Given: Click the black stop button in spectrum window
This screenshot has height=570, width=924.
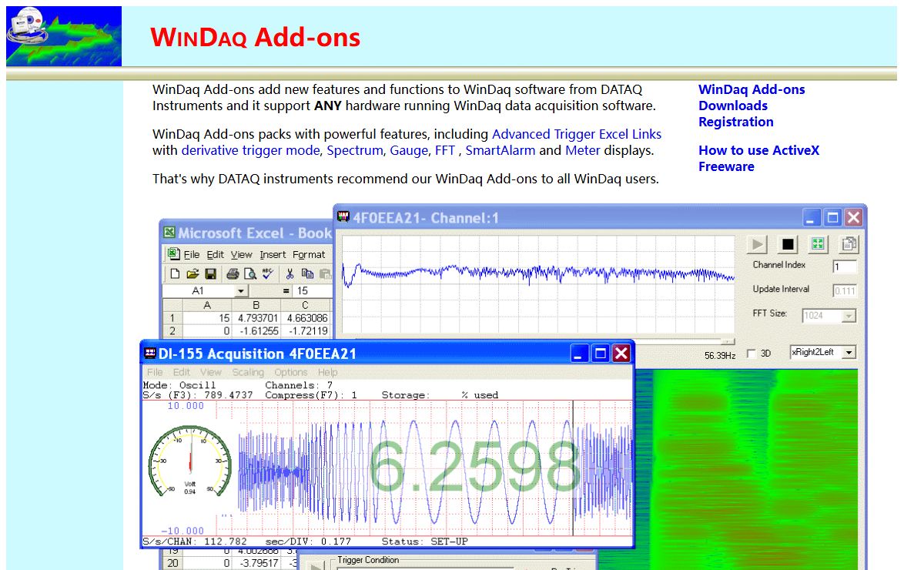Looking at the screenshot, I should (x=788, y=244).
